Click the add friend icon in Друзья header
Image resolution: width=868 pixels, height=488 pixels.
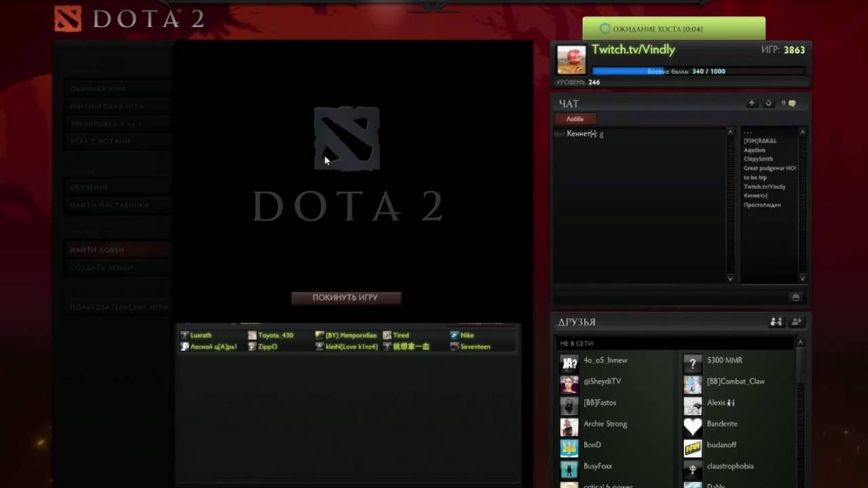(796, 322)
